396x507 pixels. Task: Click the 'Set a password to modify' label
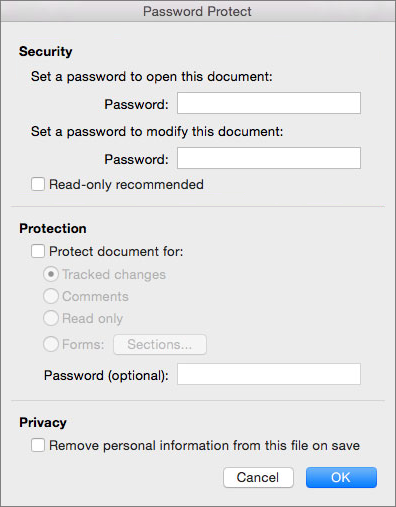tap(157, 132)
